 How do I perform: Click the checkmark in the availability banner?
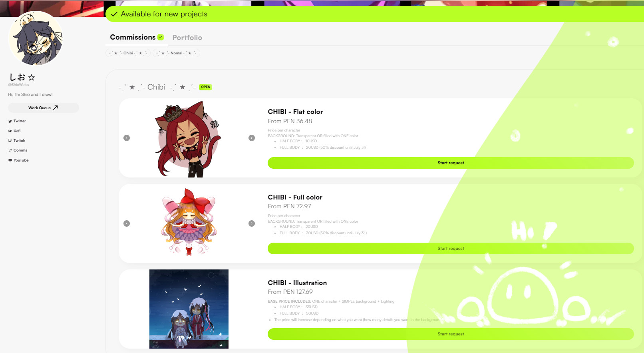point(114,14)
